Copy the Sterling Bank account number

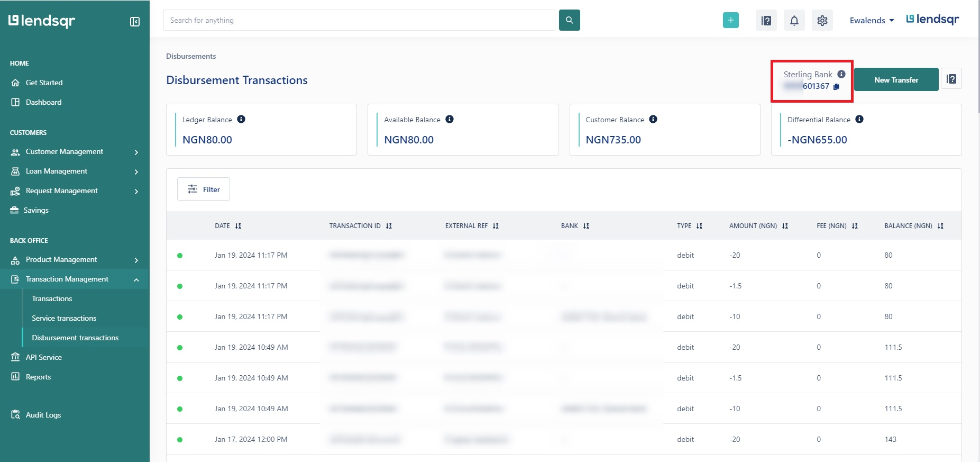(x=836, y=87)
